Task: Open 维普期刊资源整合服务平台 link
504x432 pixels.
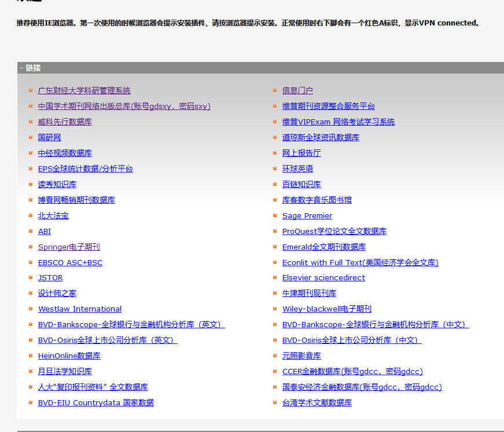Action: (x=329, y=106)
